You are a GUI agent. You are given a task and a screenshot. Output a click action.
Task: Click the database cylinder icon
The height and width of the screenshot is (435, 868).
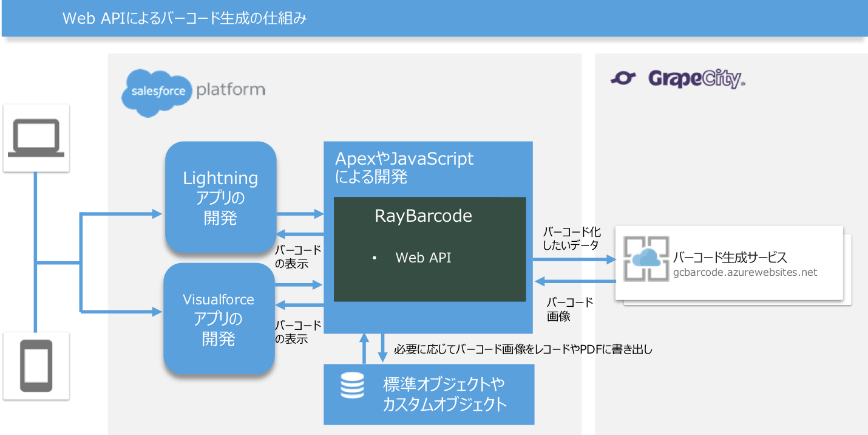pos(353,385)
